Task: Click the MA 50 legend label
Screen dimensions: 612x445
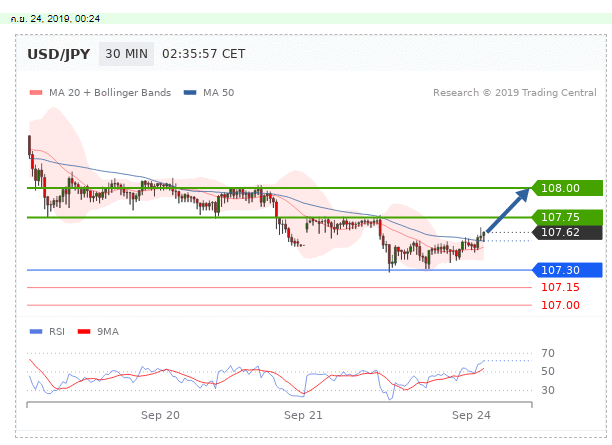Action: 219,93
